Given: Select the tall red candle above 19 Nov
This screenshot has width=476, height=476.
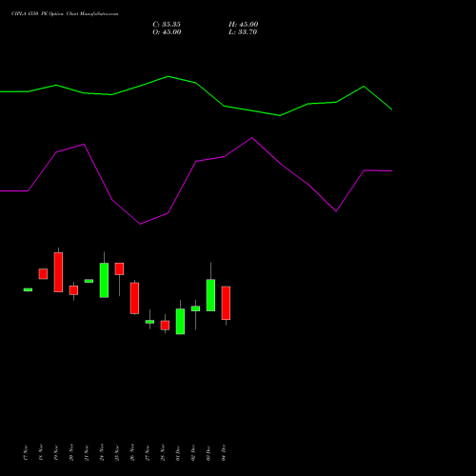Looking at the screenshot, I should 58,272.
